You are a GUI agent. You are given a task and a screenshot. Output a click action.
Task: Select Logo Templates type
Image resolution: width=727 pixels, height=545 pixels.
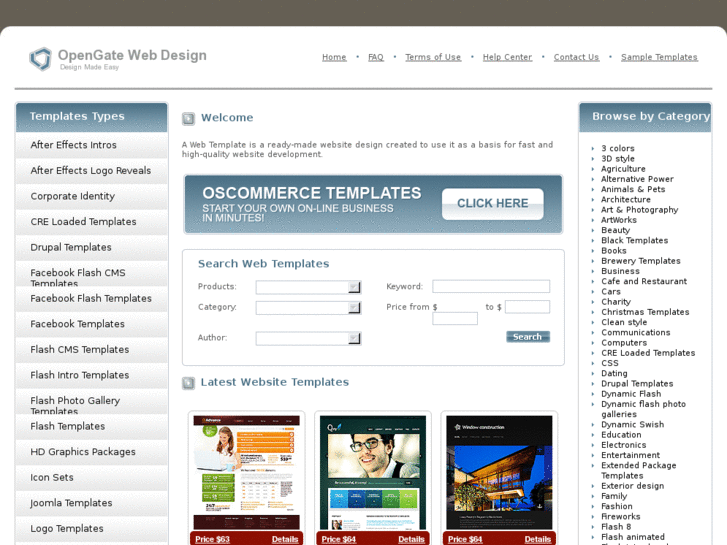pos(91,529)
